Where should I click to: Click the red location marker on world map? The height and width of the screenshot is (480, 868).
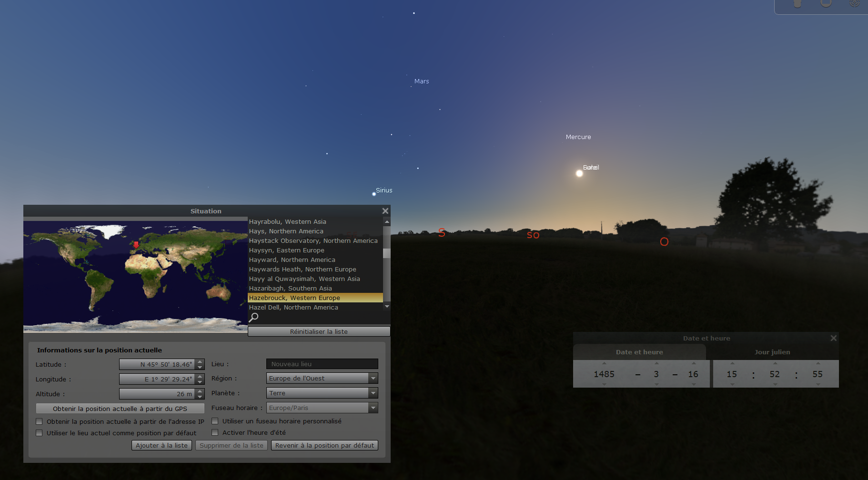click(136, 245)
